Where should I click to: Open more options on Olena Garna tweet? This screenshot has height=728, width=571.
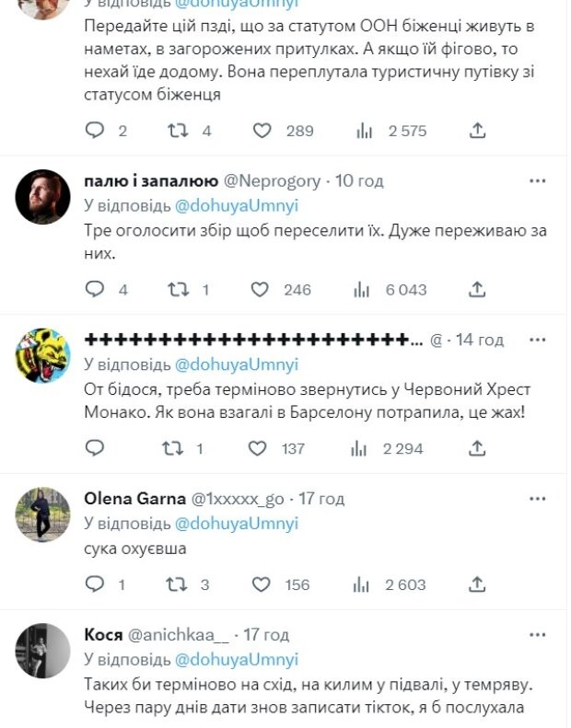coord(537,499)
